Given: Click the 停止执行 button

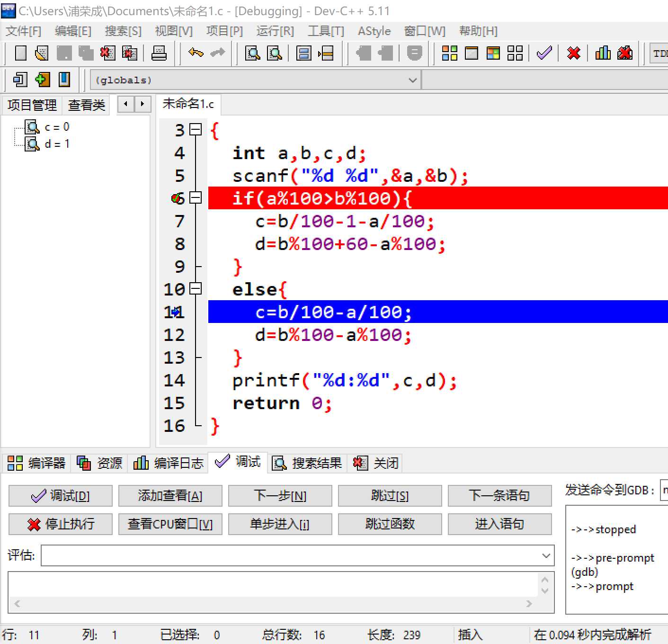Looking at the screenshot, I should pyautogui.click(x=61, y=524).
